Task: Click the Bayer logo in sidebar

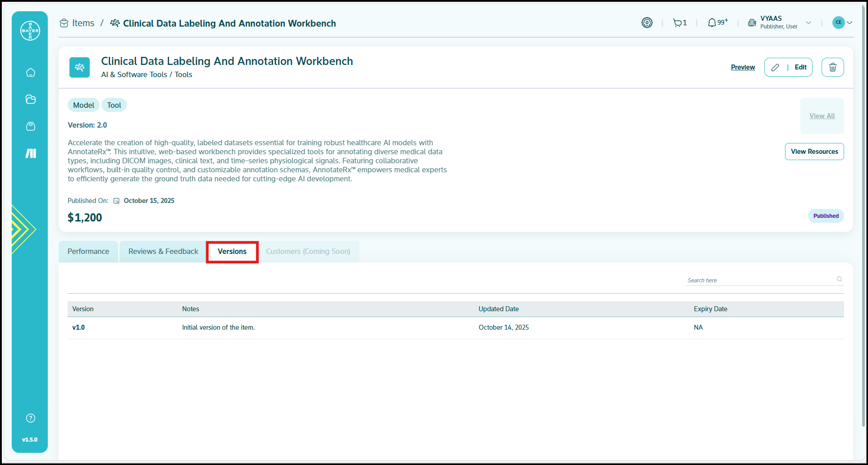Action: coord(30,31)
